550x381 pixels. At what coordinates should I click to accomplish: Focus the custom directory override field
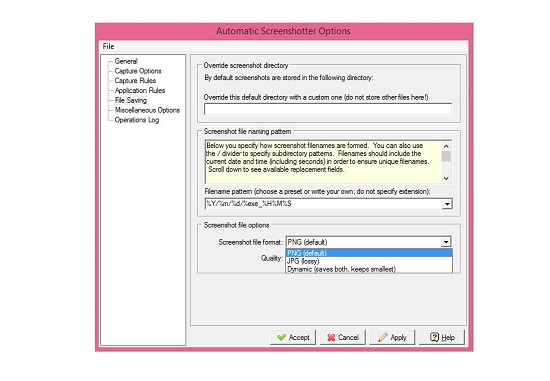(x=328, y=109)
